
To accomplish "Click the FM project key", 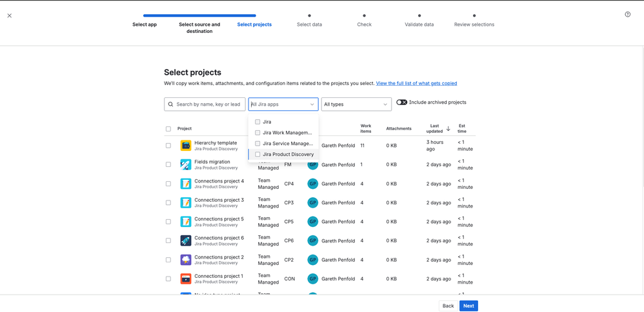I will point(288,165).
